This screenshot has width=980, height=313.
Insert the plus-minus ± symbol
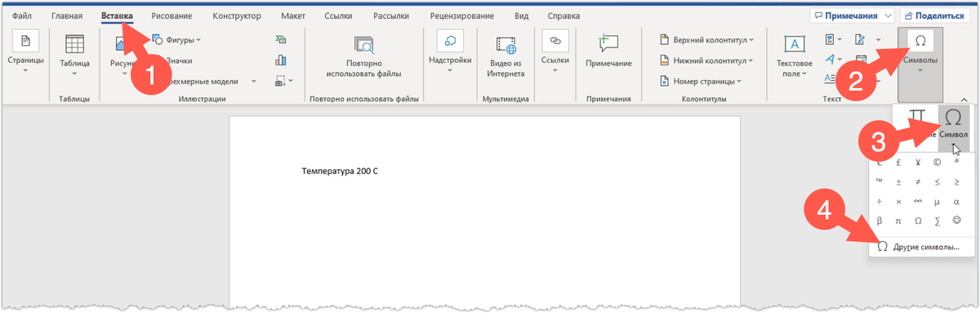tap(898, 181)
